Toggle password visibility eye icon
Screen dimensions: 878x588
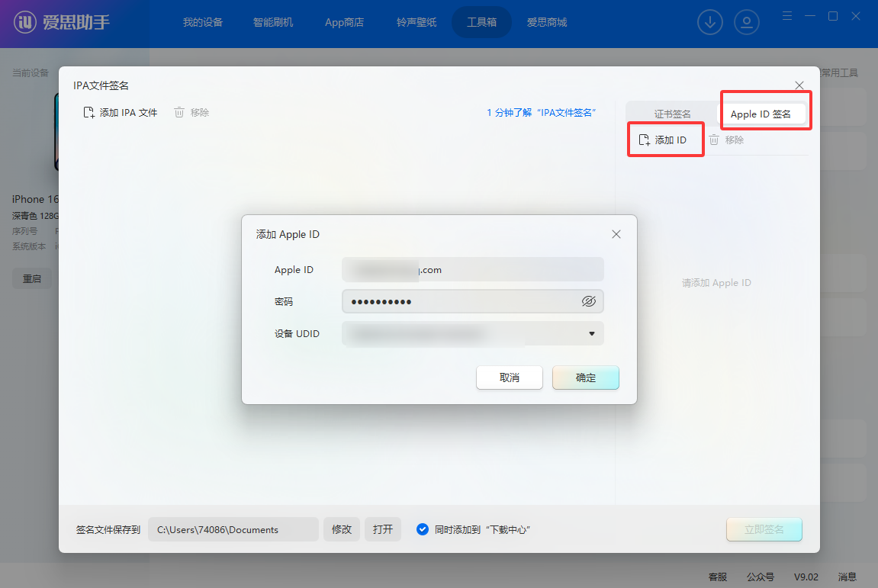(x=588, y=301)
